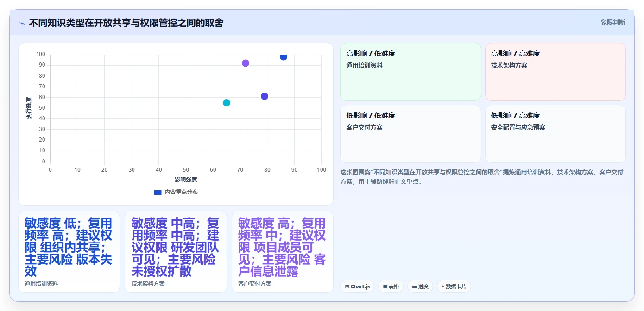The height and width of the screenshot is (311, 644).
Task: Open the 高影响 / 低难度 quadrant card
Action: [410, 72]
